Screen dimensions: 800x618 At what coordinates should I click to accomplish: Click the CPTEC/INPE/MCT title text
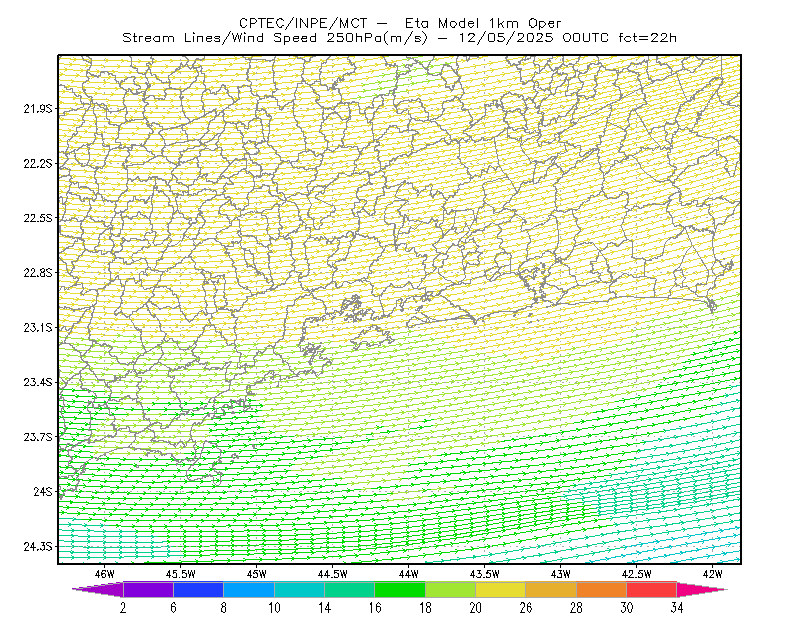(303, 23)
